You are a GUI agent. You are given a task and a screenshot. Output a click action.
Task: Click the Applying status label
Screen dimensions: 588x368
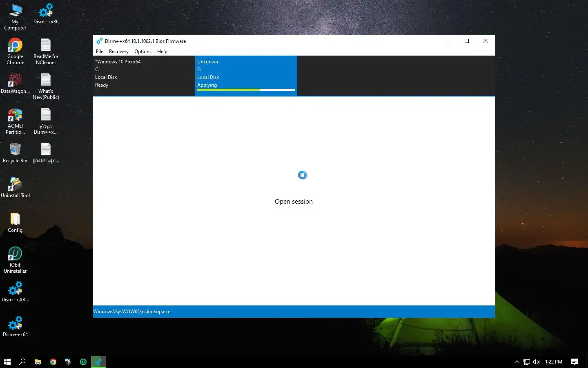click(x=207, y=85)
